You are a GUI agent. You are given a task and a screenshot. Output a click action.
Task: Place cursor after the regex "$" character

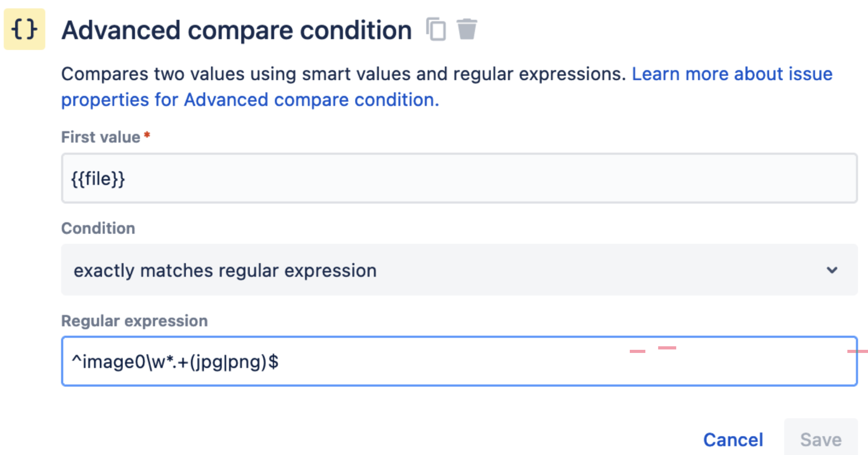tap(279, 362)
